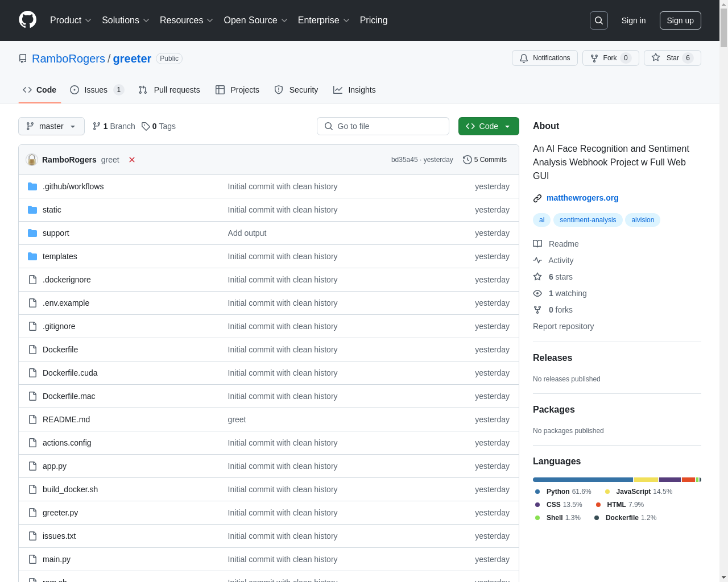Viewport: 728px width, 582px height.
Task: Click the Sign in link
Action: pyautogui.click(x=634, y=20)
